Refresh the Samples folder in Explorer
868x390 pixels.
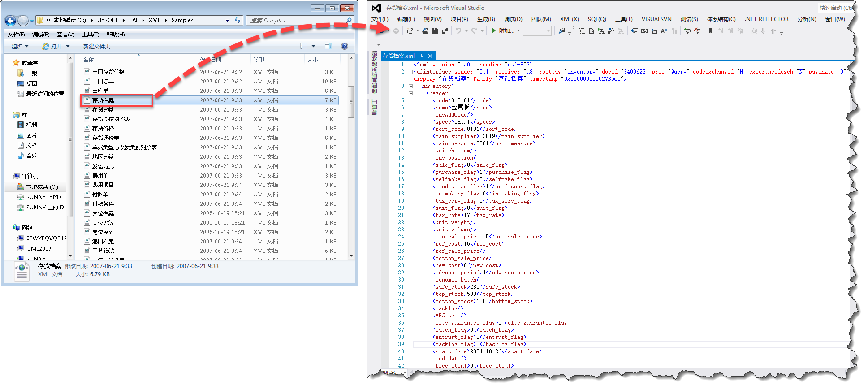(x=238, y=20)
